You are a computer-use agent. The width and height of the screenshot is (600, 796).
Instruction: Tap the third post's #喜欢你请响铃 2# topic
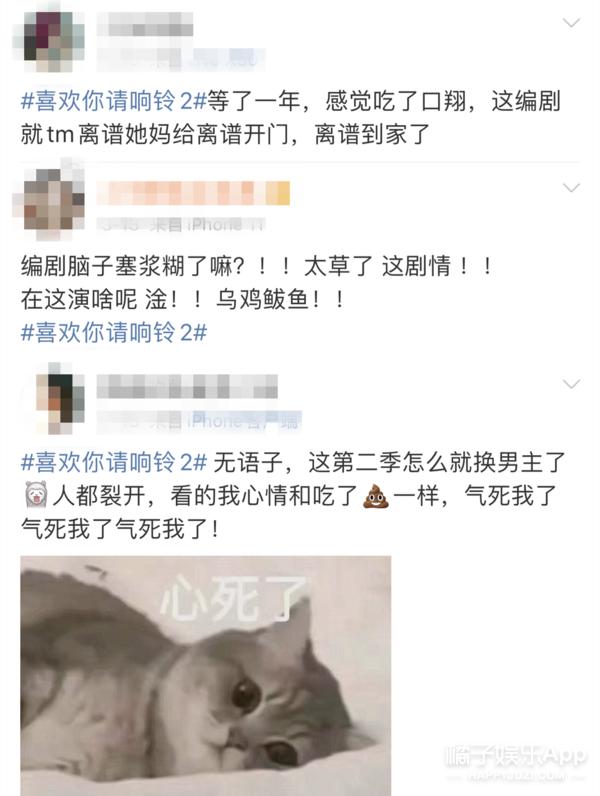114,462
